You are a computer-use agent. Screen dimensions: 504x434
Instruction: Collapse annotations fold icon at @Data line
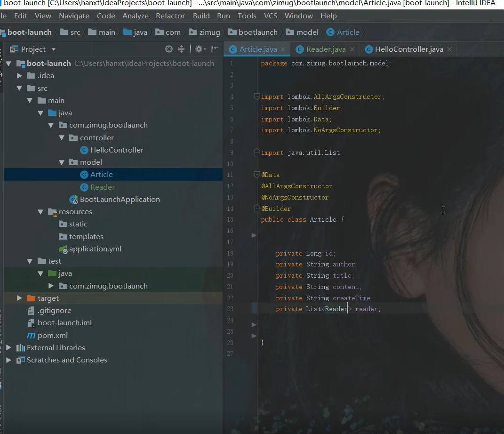point(256,175)
